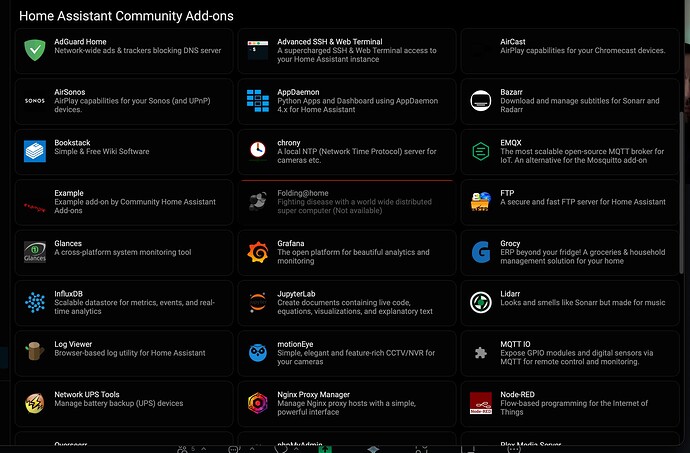This screenshot has height=453, width=690.
Task: Click 'AirPlay capabilities for your Chromecast devices' description
Action: (583, 51)
